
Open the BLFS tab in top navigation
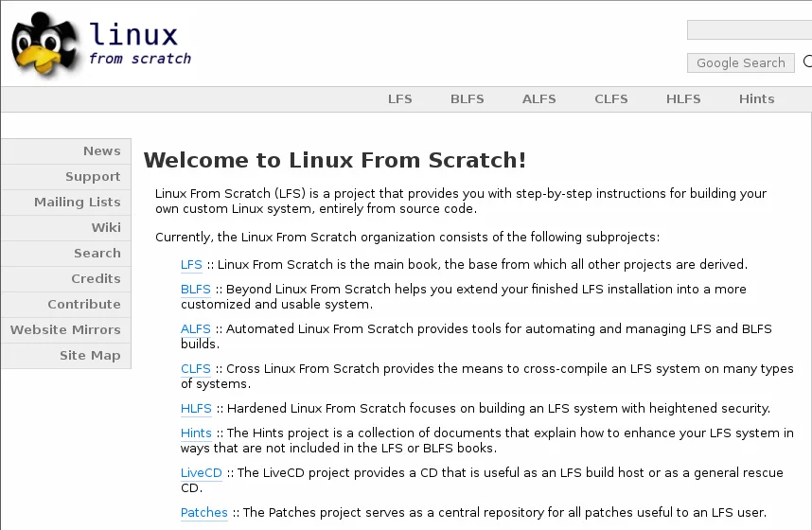[x=468, y=99]
